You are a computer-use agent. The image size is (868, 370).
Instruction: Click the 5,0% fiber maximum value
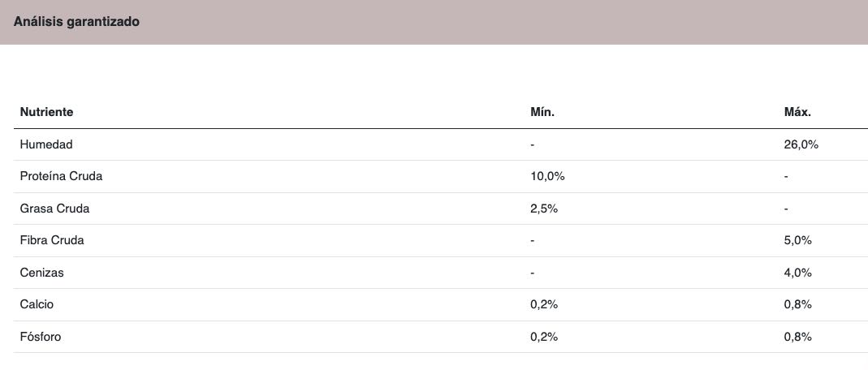point(797,241)
